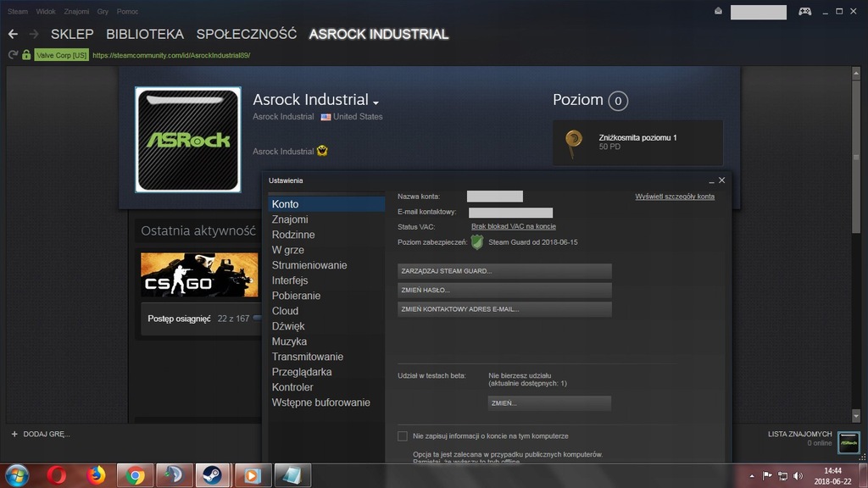Go to the SKLEP tab
The height and width of the screenshot is (488, 868).
coord(72,34)
